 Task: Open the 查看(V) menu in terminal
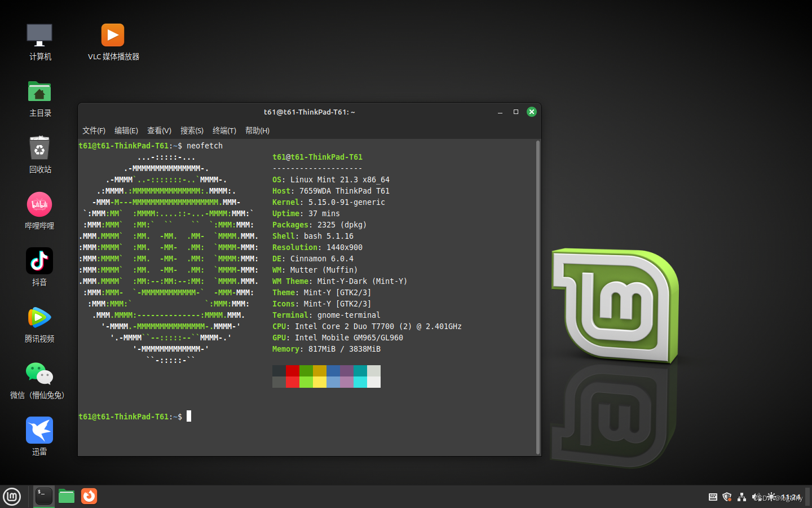tap(159, 130)
